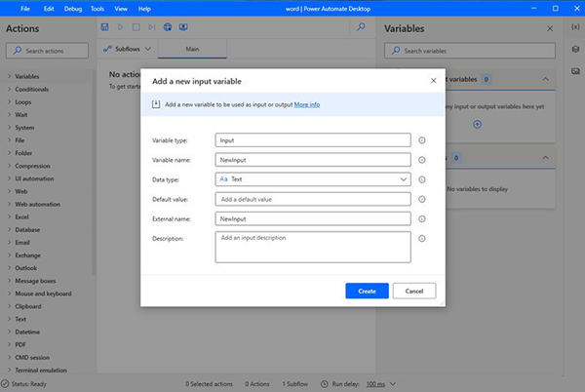585x392 pixels.
Task: Click the info icon beside Default value
Action: 422,199
